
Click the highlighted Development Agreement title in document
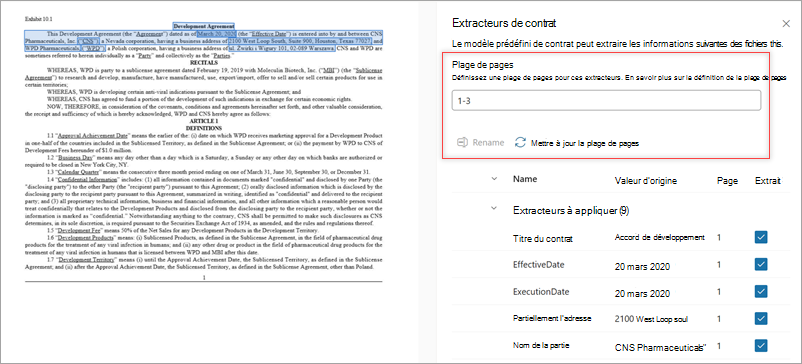(204, 26)
